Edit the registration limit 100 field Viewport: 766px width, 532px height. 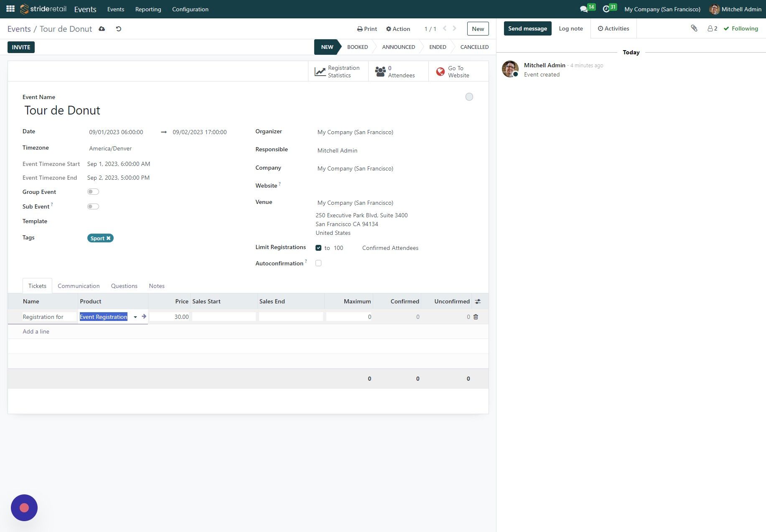(x=344, y=248)
